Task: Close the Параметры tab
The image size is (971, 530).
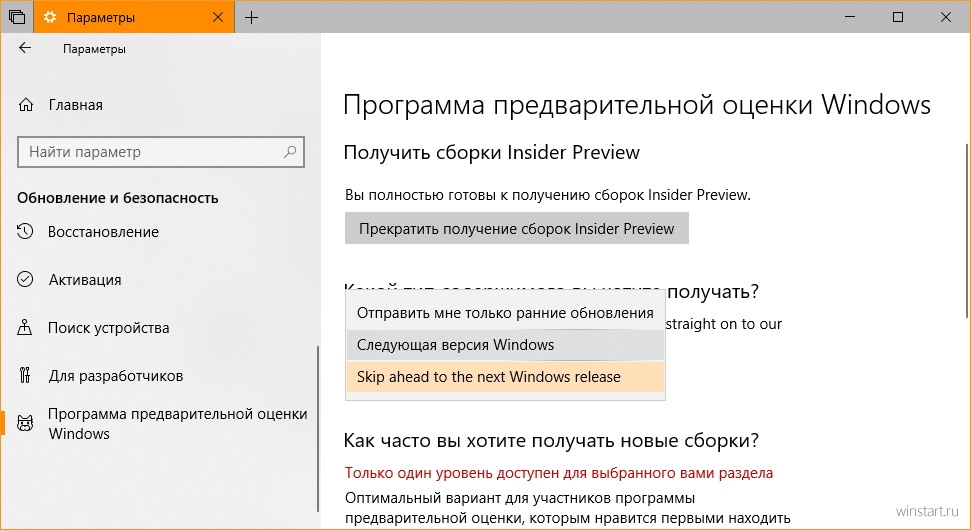Action: (218, 17)
